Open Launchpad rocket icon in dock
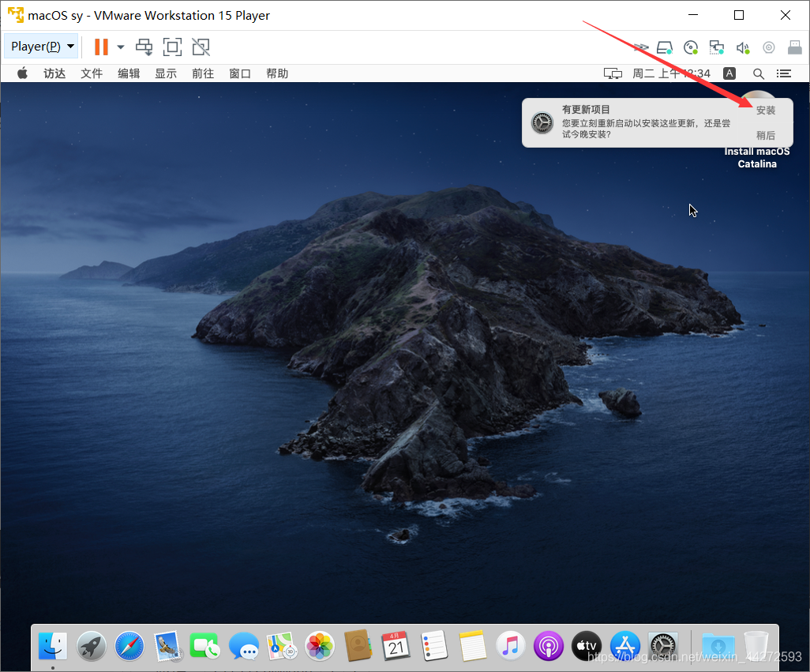 [x=92, y=646]
